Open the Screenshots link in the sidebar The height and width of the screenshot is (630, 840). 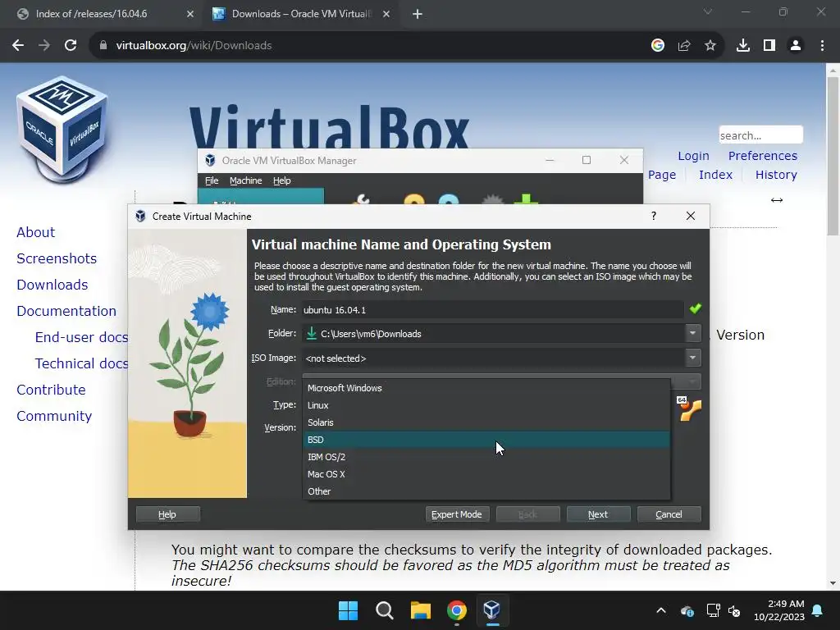coord(57,258)
